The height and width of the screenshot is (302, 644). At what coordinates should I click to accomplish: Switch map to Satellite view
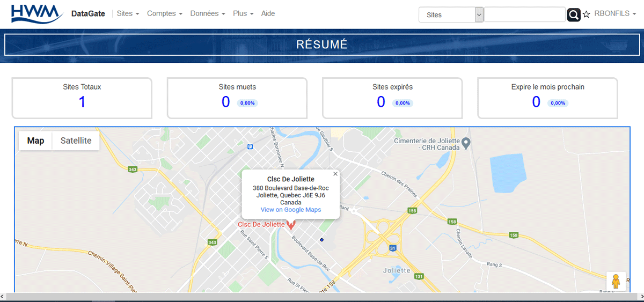(x=76, y=141)
